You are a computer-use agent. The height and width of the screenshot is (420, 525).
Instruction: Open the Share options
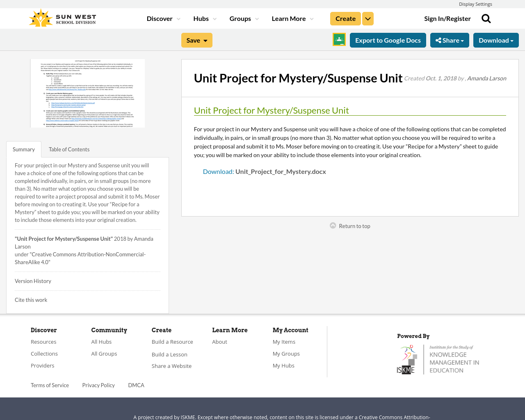click(450, 39)
